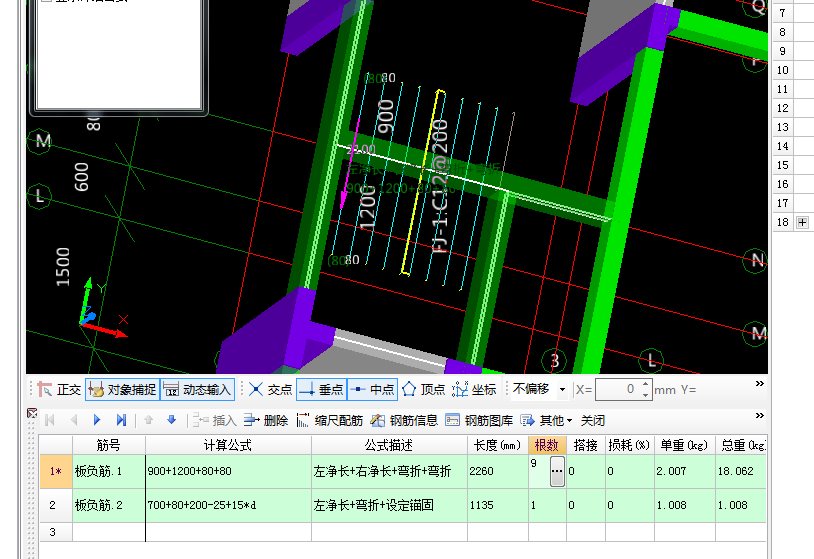814x559 pixels.
Task: Click the 公式描述 column header
Action: click(389, 445)
